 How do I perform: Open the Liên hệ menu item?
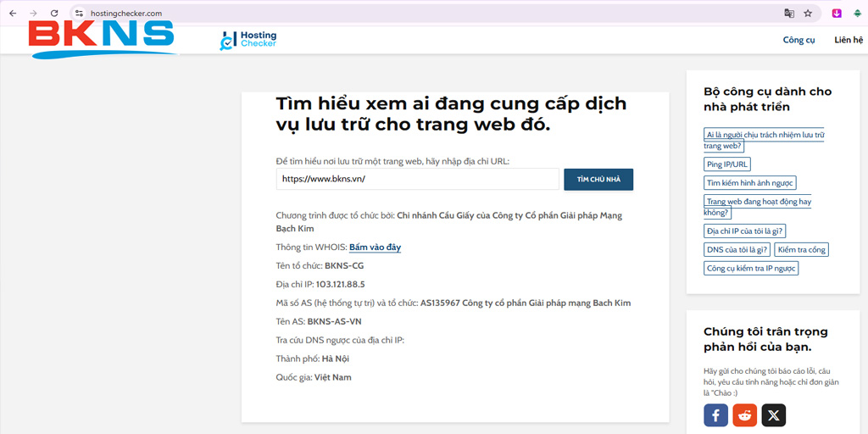(x=848, y=40)
